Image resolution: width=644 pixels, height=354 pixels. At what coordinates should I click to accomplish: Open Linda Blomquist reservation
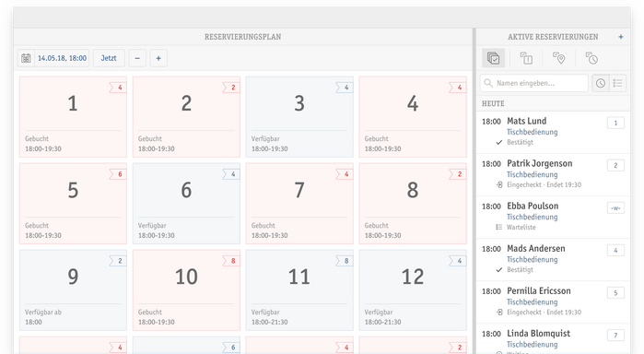553,338
